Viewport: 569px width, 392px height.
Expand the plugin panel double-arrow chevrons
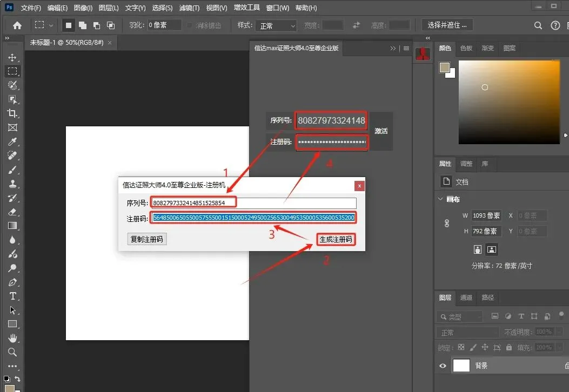pyautogui.click(x=393, y=48)
